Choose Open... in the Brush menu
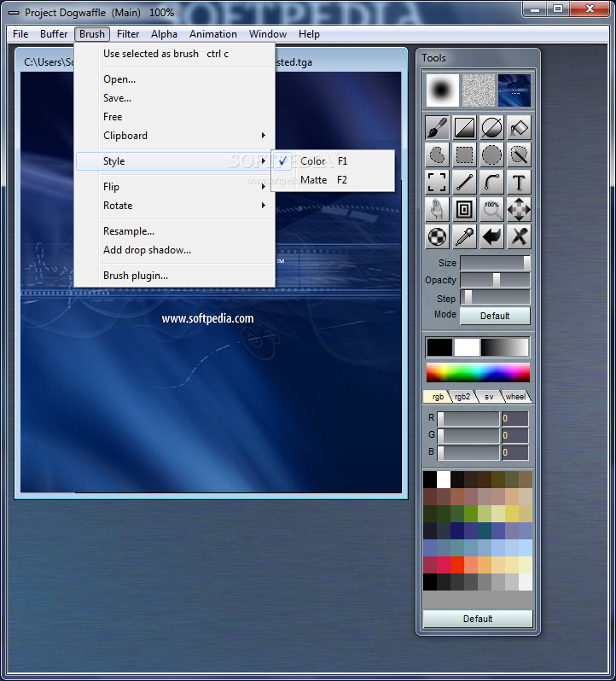Image resolution: width=616 pixels, height=681 pixels. pos(176,79)
